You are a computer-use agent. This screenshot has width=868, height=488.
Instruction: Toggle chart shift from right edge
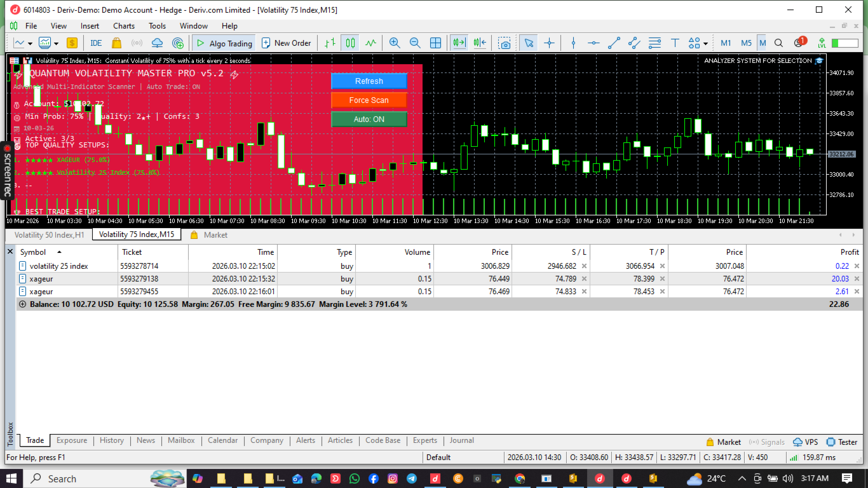point(480,43)
